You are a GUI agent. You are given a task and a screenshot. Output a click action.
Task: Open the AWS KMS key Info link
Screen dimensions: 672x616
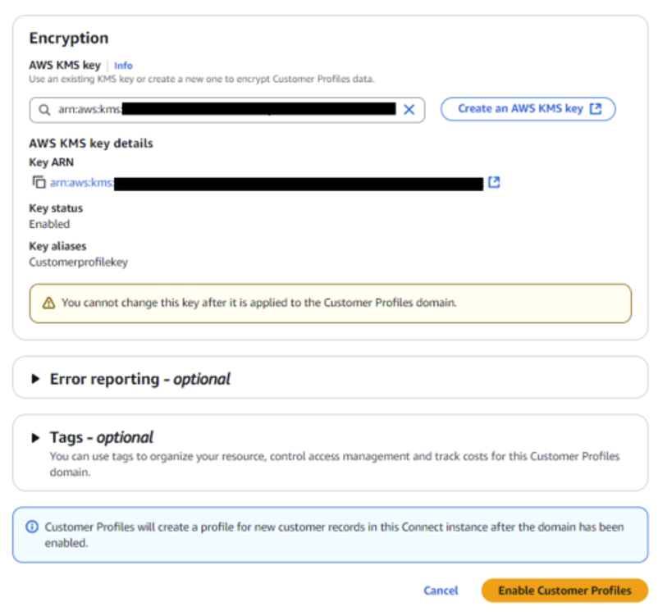tap(123, 66)
